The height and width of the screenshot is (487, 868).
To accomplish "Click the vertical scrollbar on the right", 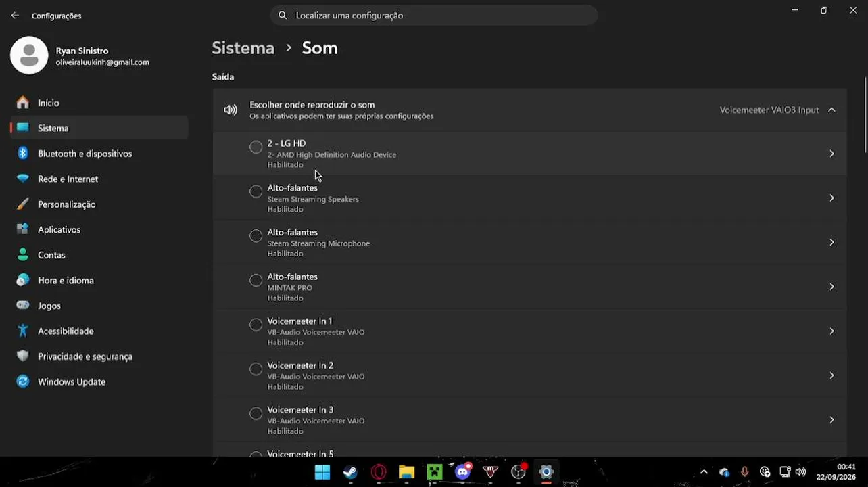I will pos(865,115).
